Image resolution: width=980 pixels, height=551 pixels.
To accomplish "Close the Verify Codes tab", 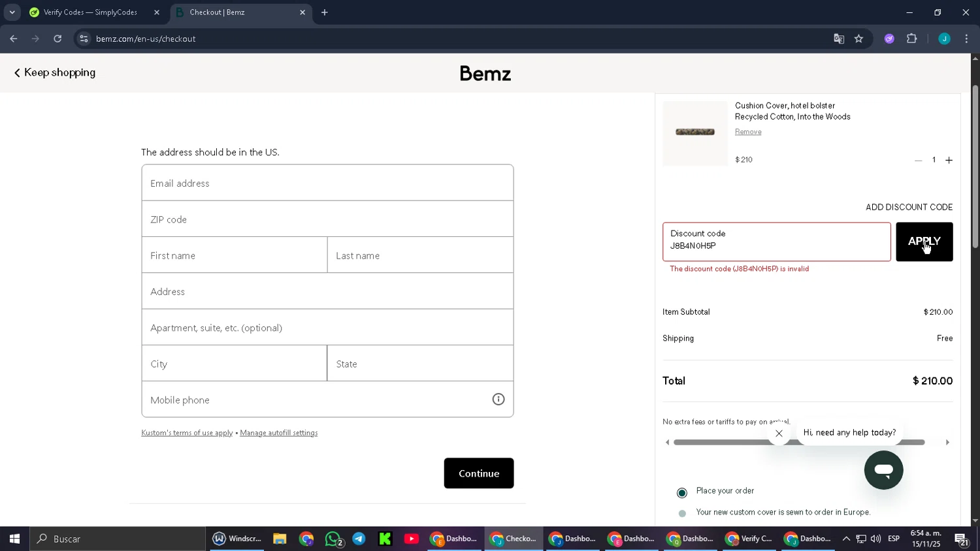I will 157,12.
